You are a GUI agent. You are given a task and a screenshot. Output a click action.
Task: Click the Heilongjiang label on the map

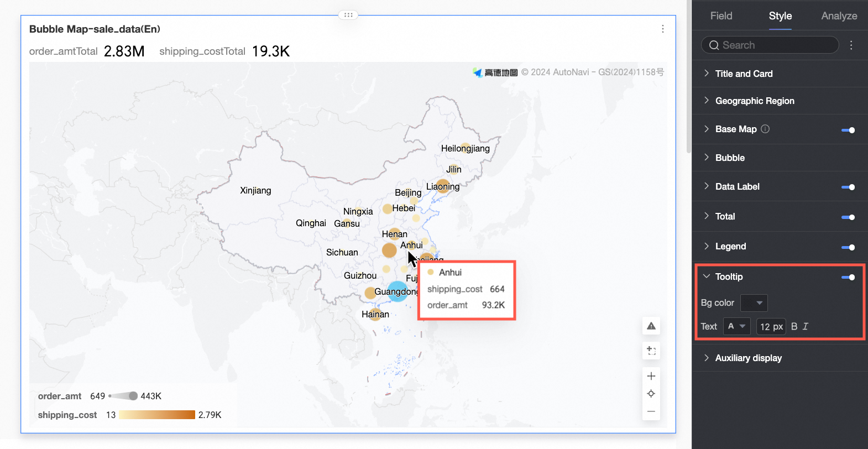[x=465, y=148]
